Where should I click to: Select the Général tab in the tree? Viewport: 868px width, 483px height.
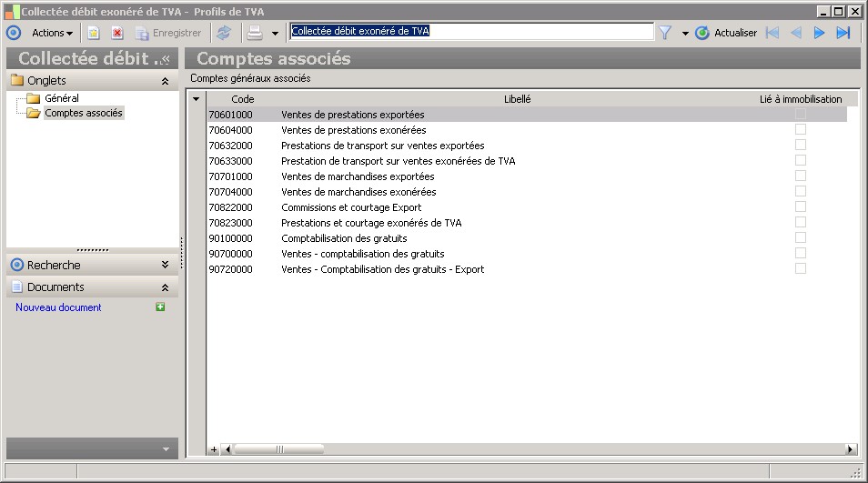point(62,98)
